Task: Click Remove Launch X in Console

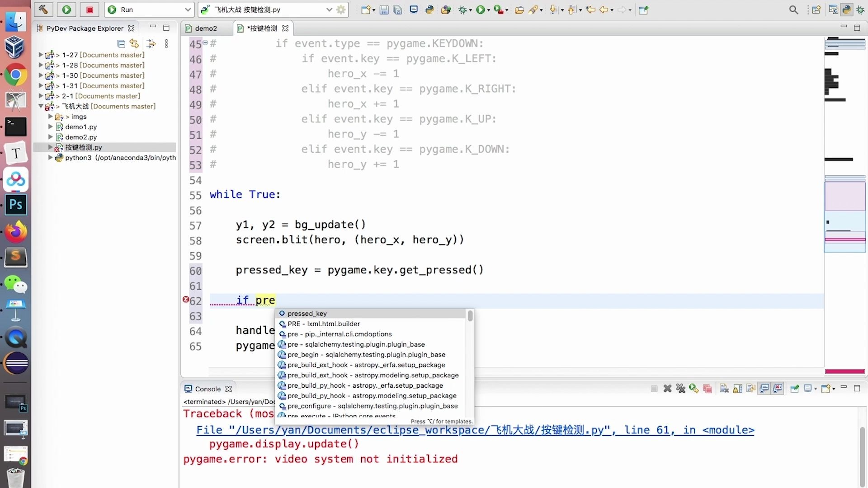Action: coord(667,389)
